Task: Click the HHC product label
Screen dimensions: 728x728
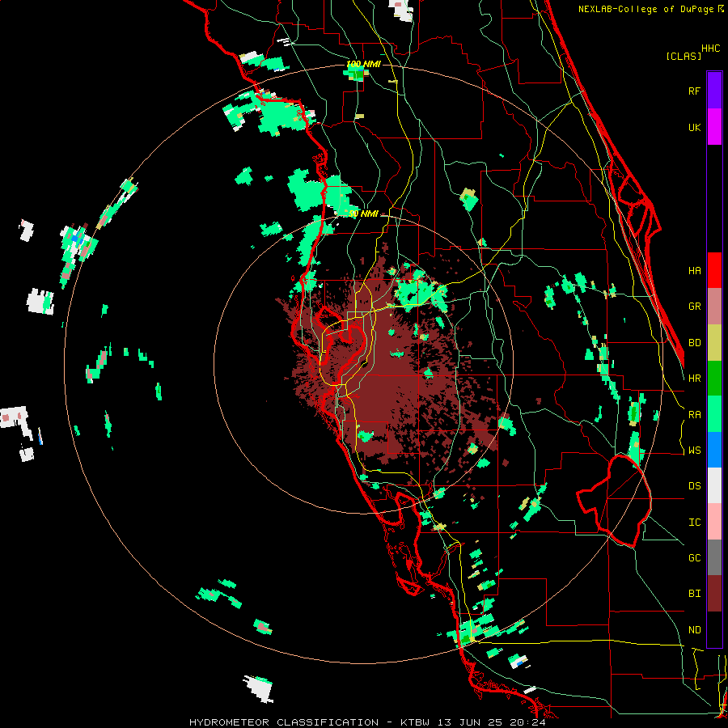Action: [x=710, y=49]
